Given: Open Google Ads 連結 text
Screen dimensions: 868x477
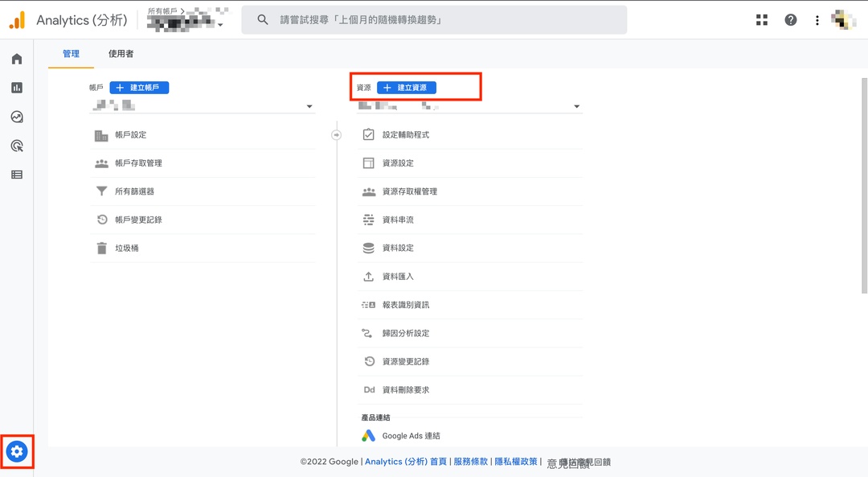Looking at the screenshot, I should click(411, 436).
